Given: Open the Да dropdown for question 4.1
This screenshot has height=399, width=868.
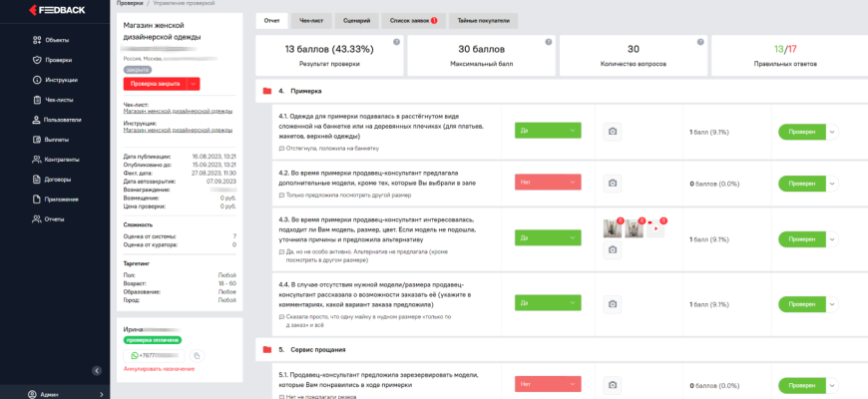Looking at the screenshot, I should point(548,131).
